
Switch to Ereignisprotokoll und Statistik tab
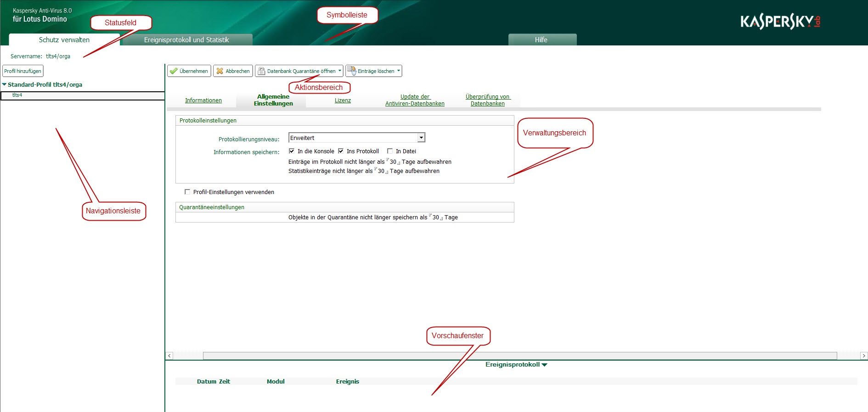pyautogui.click(x=186, y=40)
